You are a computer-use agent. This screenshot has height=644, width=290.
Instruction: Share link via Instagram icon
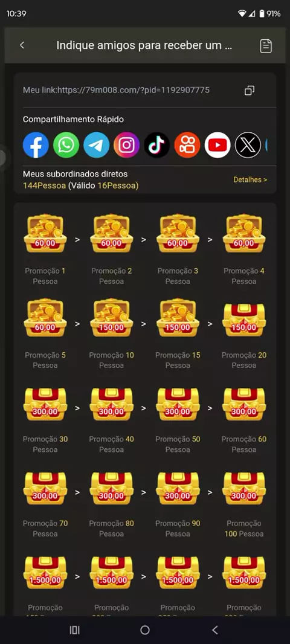126,145
